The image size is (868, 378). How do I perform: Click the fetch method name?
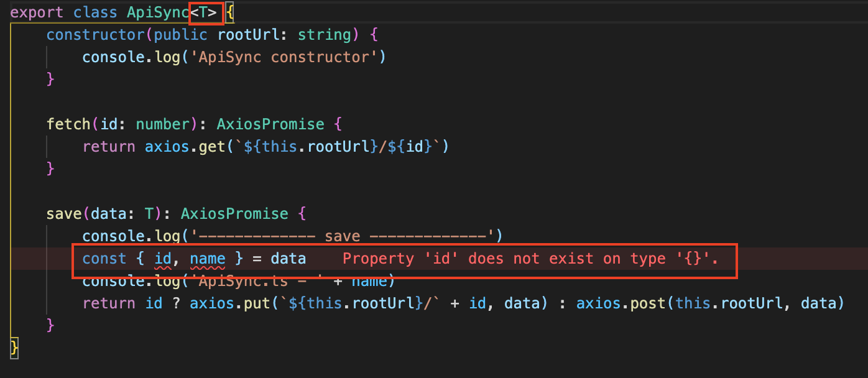68,124
